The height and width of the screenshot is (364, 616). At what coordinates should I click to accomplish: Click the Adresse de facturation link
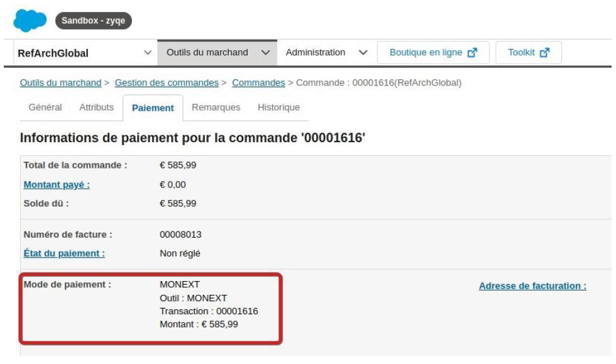(x=532, y=286)
